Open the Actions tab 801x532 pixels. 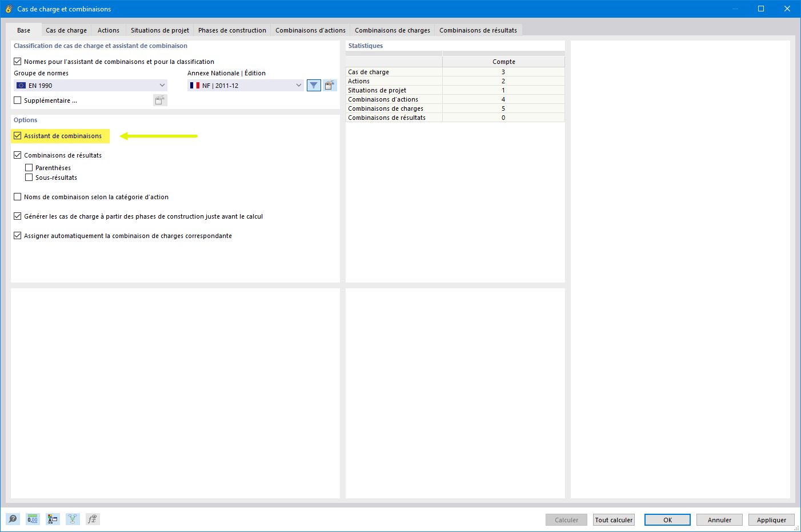(x=109, y=30)
